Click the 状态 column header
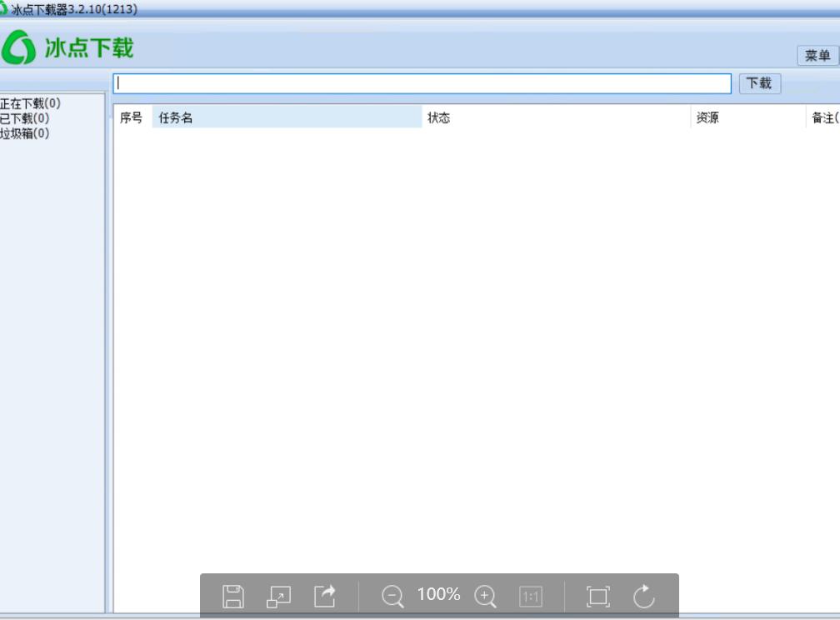This screenshot has height=620, width=840. pos(556,117)
